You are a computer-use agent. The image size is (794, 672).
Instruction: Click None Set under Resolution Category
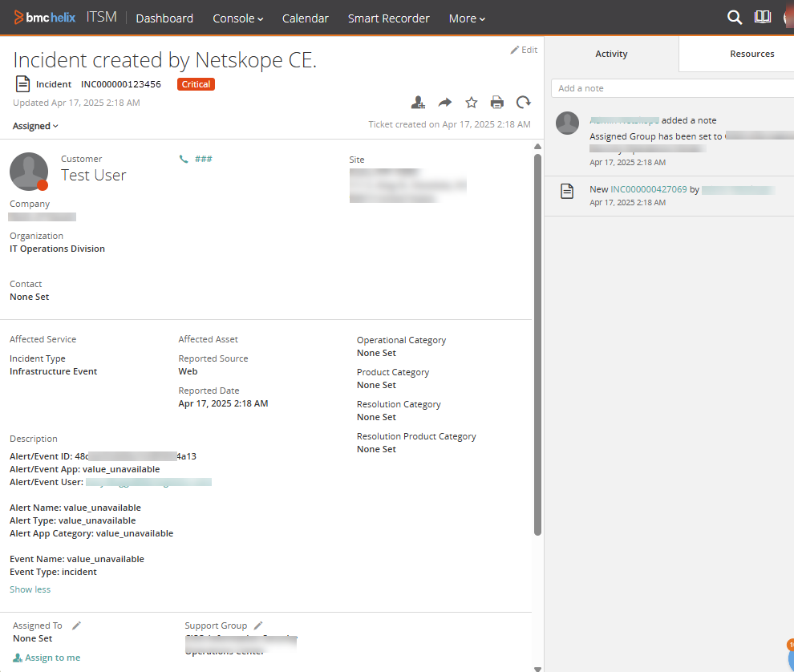coord(376,417)
